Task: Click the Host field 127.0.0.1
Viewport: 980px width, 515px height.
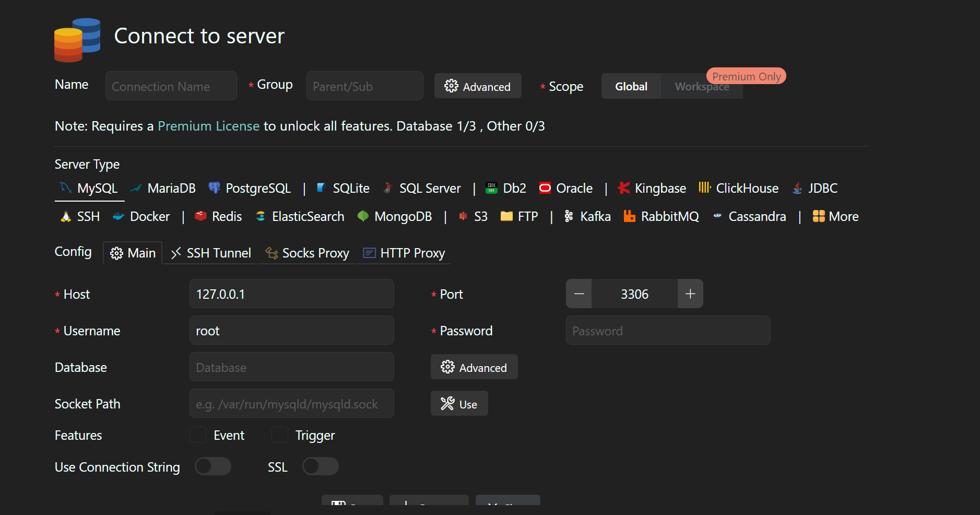Action: [x=292, y=294]
